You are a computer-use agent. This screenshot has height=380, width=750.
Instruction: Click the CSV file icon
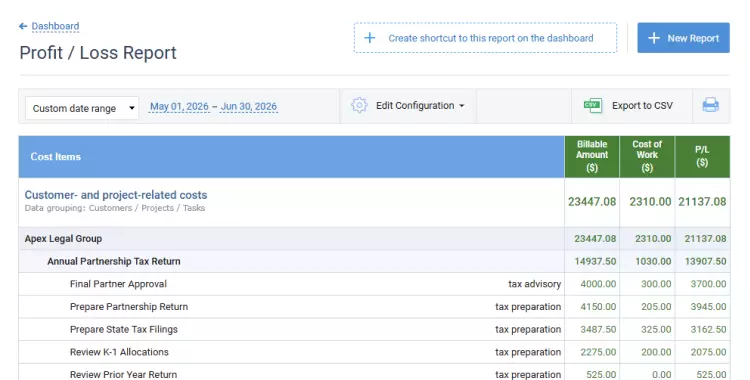click(x=593, y=105)
